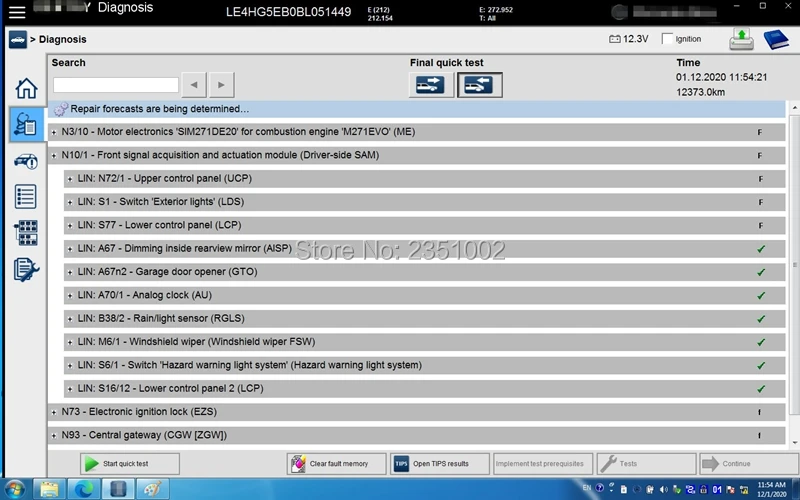800x500 pixels.
Task: Open the list view sidebar icon
Action: pos(26,196)
